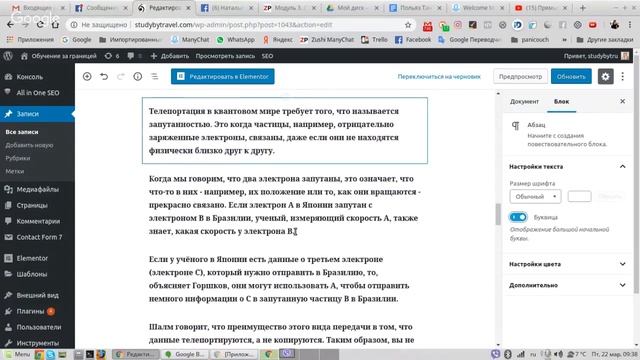640x360 pixels.
Task: Undo the last change
Action: click(x=104, y=76)
